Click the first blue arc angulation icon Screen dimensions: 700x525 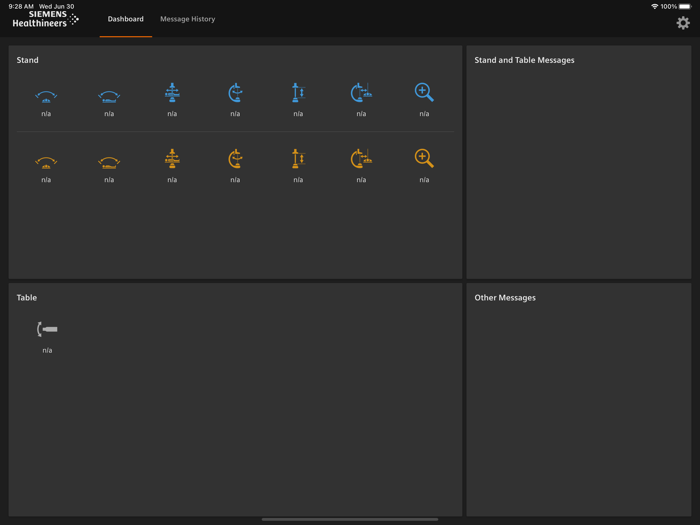(x=46, y=95)
